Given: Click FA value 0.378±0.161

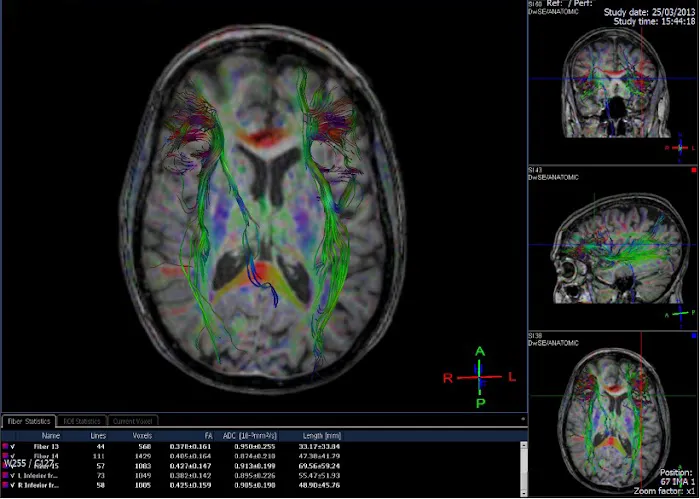Looking at the screenshot, I should coord(190,446).
